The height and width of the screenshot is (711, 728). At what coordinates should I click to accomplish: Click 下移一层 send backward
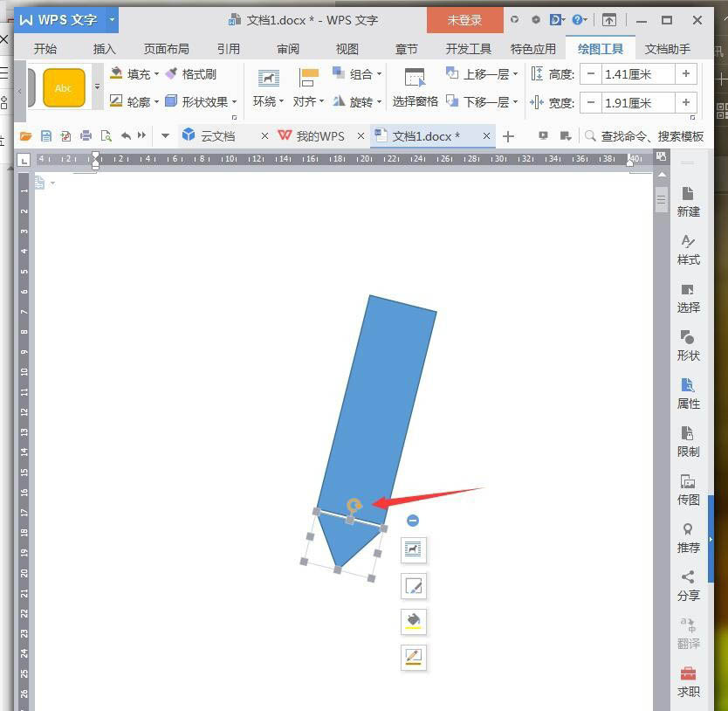point(482,101)
